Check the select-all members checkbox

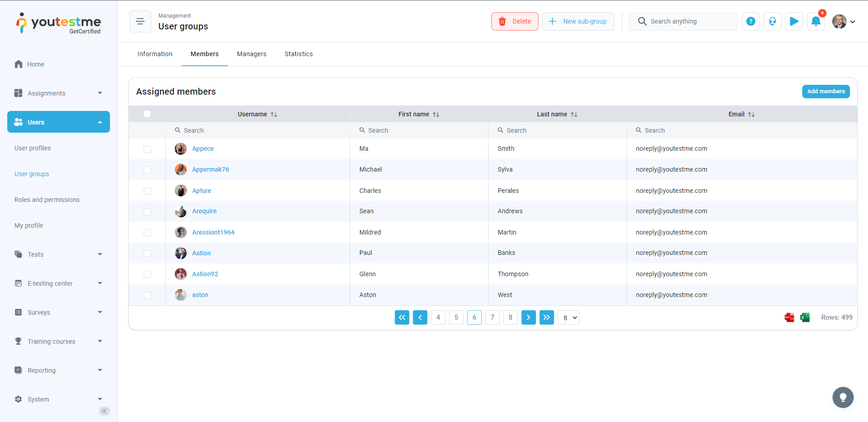point(147,114)
